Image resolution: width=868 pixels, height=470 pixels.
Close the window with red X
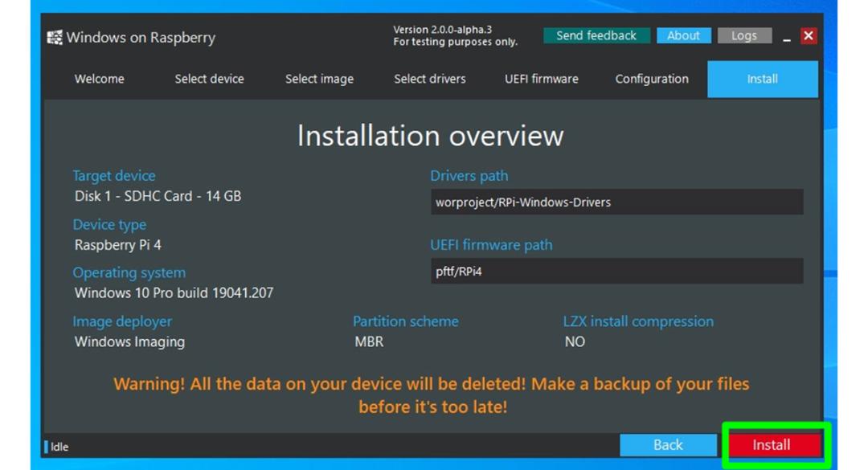pyautogui.click(x=809, y=35)
